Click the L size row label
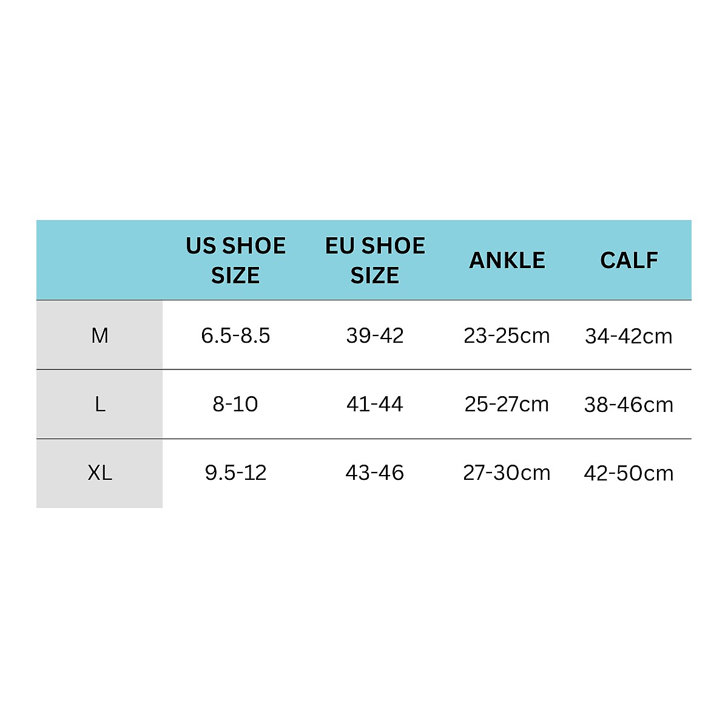Image resolution: width=728 pixels, height=728 pixels. tap(99, 404)
